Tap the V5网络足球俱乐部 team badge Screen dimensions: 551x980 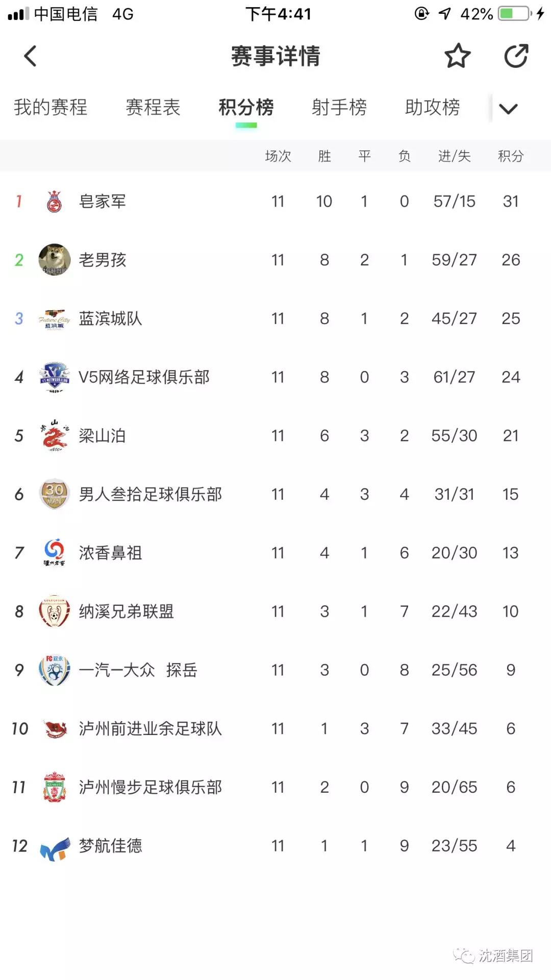(x=55, y=377)
